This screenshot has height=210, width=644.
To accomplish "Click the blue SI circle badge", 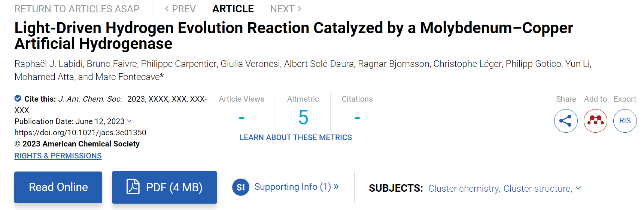I will coord(241,187).
